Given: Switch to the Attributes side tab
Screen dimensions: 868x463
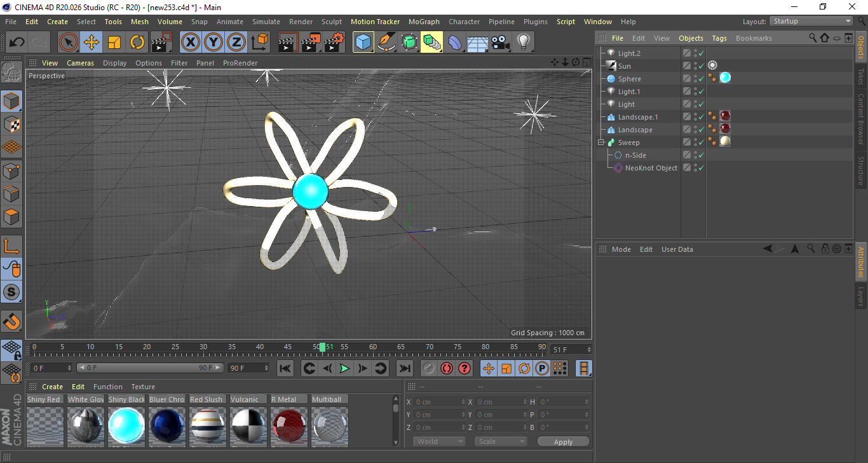Looking at the screenshot, I should click(x=862, y=262).
